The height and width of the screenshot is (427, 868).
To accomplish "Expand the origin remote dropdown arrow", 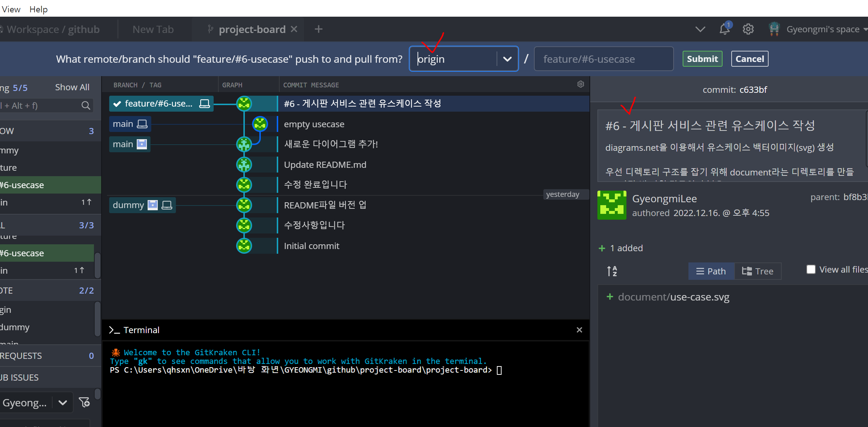I will [x=507, y=59].
